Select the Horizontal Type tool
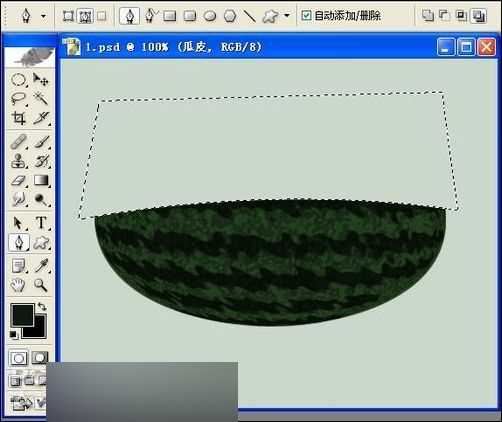Image resolution: width=502 pixels, height=422 pixels. click(x=41, y=223)
